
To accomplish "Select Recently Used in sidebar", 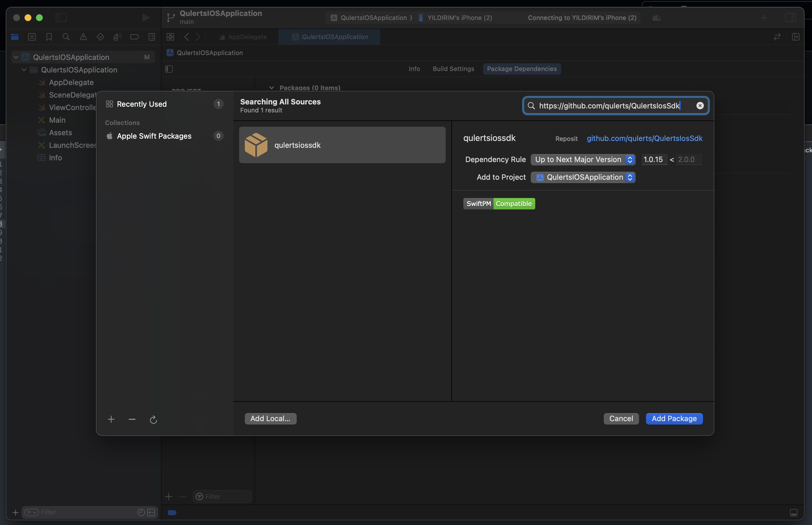I will (x=165, y=104).
